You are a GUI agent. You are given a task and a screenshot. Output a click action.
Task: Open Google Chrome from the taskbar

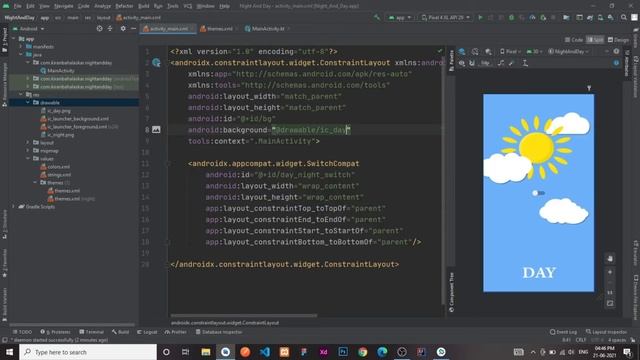(x=362, y=352)
